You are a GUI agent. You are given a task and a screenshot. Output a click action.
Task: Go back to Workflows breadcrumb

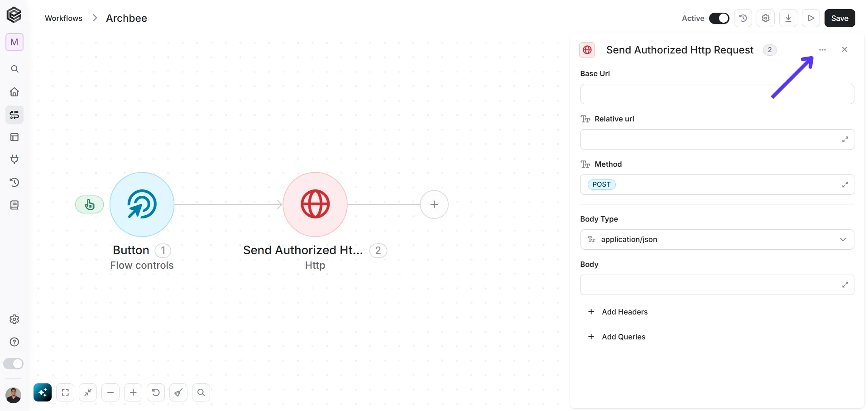(x=63, y=18)
